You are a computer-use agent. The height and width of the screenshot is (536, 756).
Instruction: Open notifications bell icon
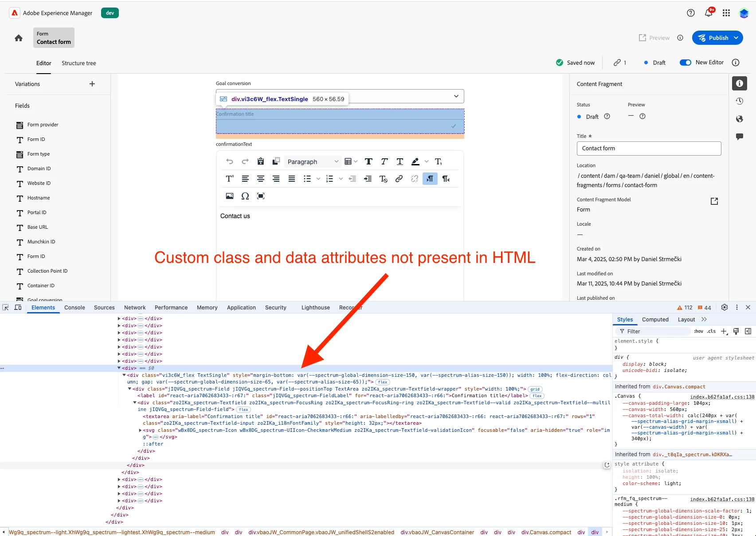[709, 13]
